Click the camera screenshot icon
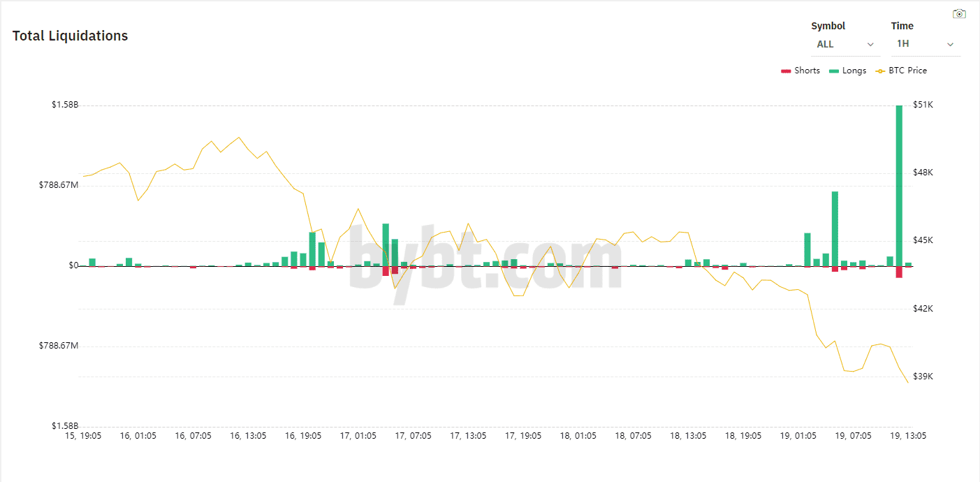The height and width of the screenshot is (482, 980). click(959, 14)
